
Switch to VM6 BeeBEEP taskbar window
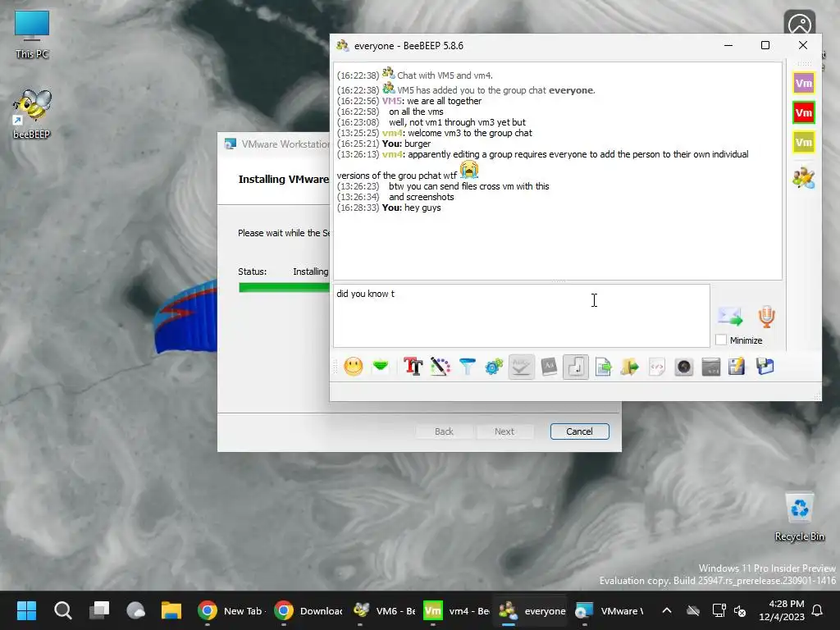(384, 610)
